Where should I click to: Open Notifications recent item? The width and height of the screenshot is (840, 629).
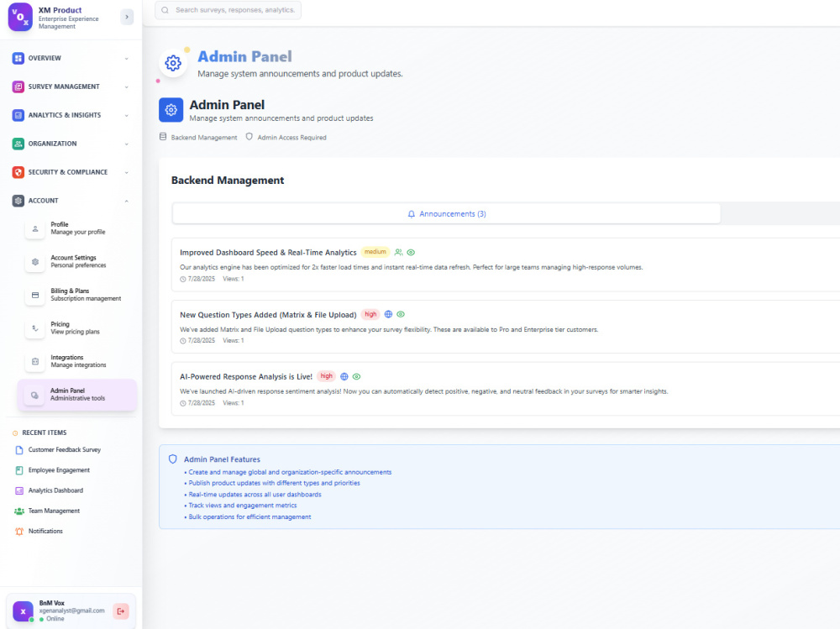45,532
